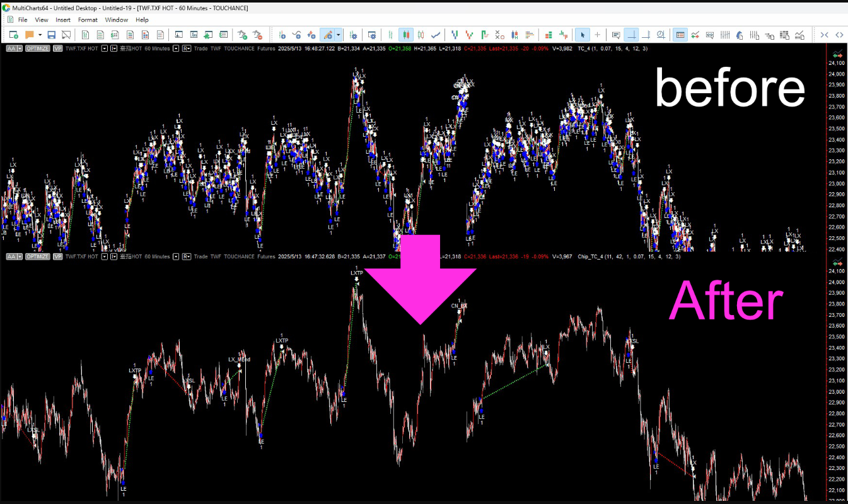
Task: Save workspace with the floppy disk icon
Action: [52, 35]
